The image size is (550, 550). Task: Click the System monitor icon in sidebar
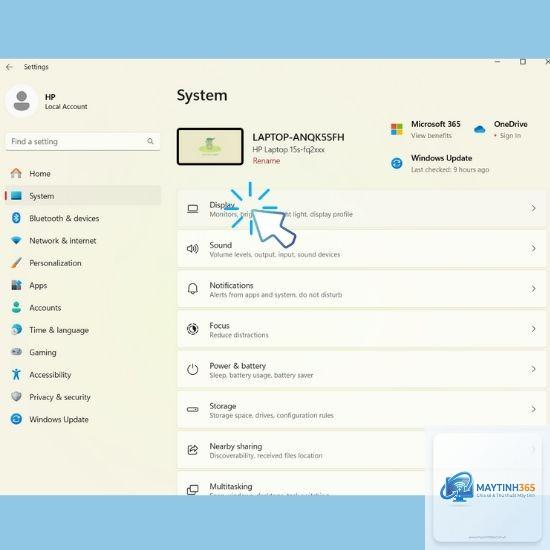point(16,196)
